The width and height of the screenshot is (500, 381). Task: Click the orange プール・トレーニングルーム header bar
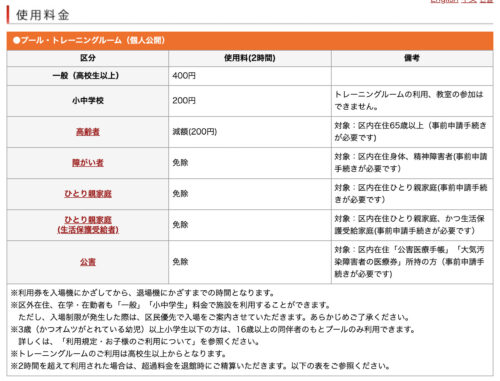click(250, 41)
